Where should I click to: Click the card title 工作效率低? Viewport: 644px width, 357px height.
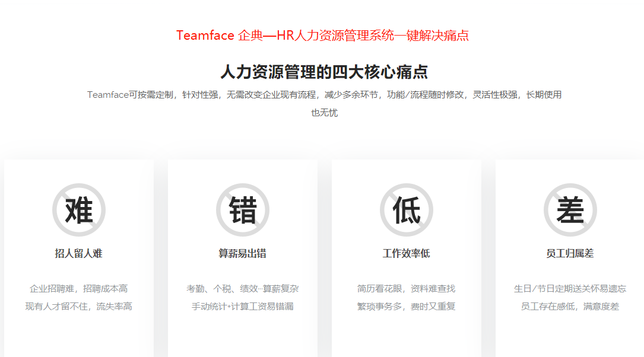[x=406, y=254]
